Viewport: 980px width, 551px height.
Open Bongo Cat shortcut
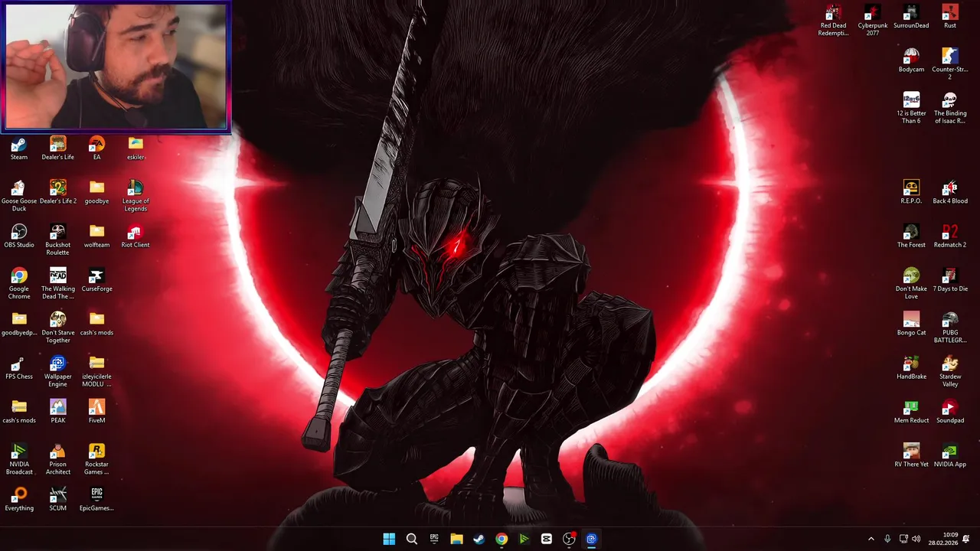911,324
